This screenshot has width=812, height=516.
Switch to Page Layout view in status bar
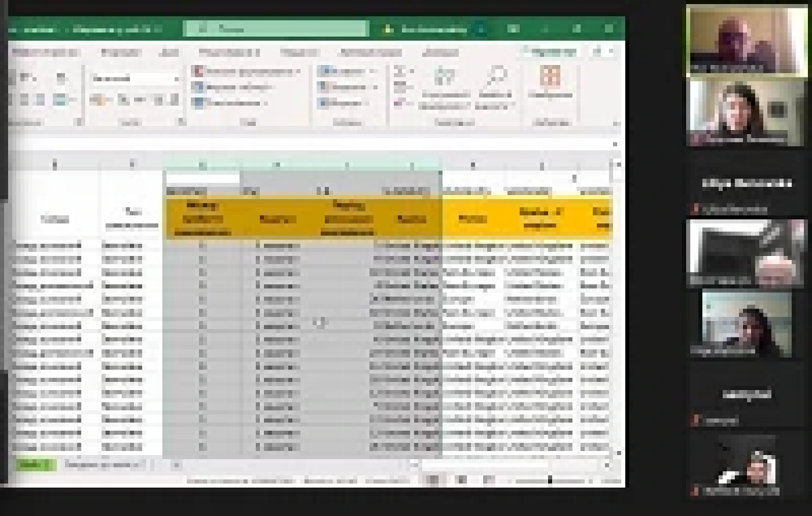click(462, 481)
